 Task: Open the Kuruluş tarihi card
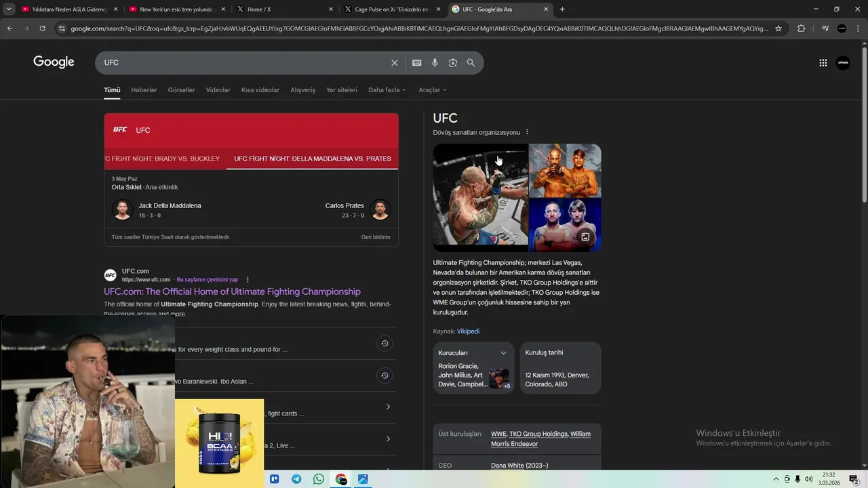560,367
